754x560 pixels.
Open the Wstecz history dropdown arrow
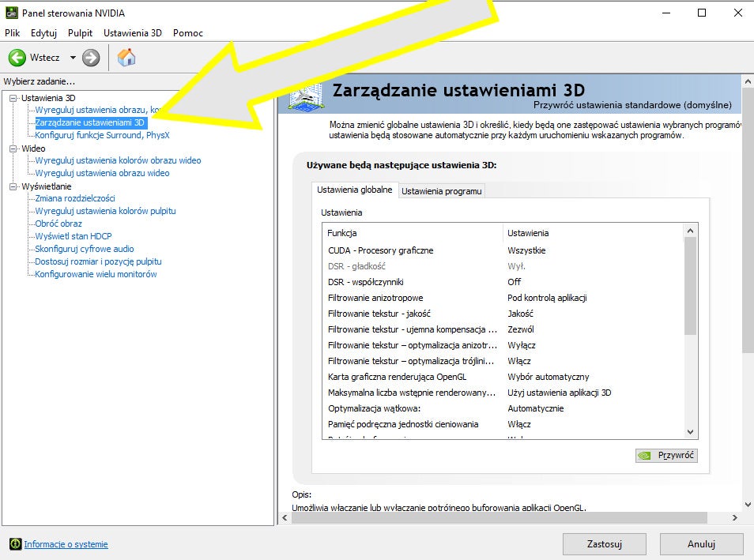(x=73, y=58)
